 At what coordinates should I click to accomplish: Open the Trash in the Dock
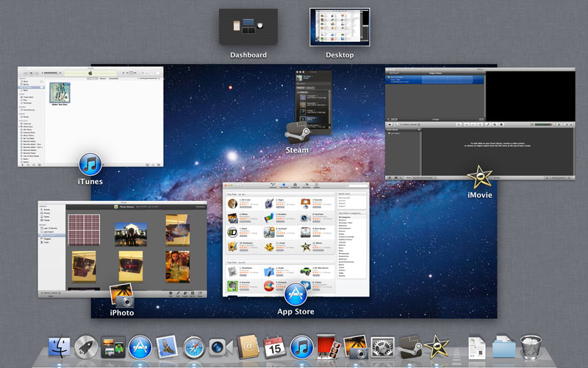point(531,347)
